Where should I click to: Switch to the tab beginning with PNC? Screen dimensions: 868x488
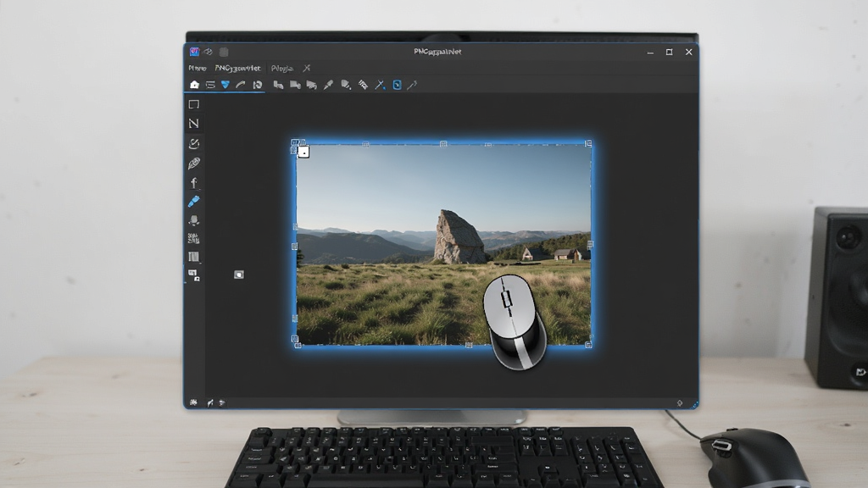237,68
